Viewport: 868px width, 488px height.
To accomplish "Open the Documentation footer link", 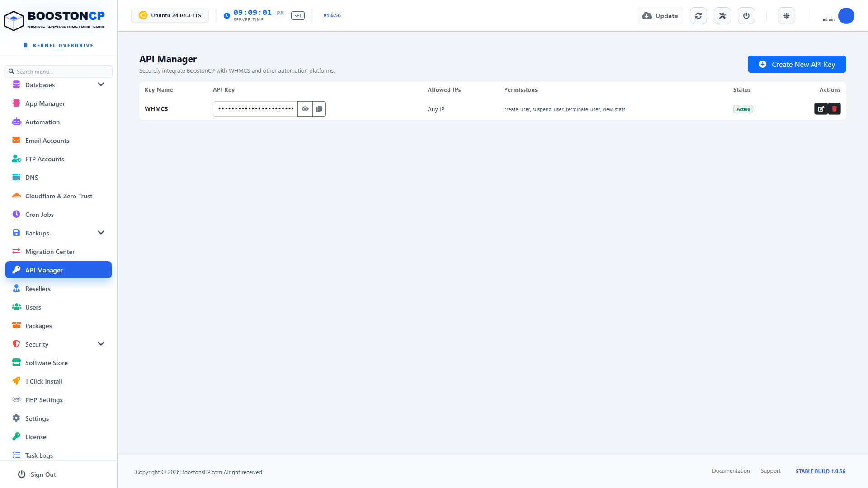I will tap(731, 471).
